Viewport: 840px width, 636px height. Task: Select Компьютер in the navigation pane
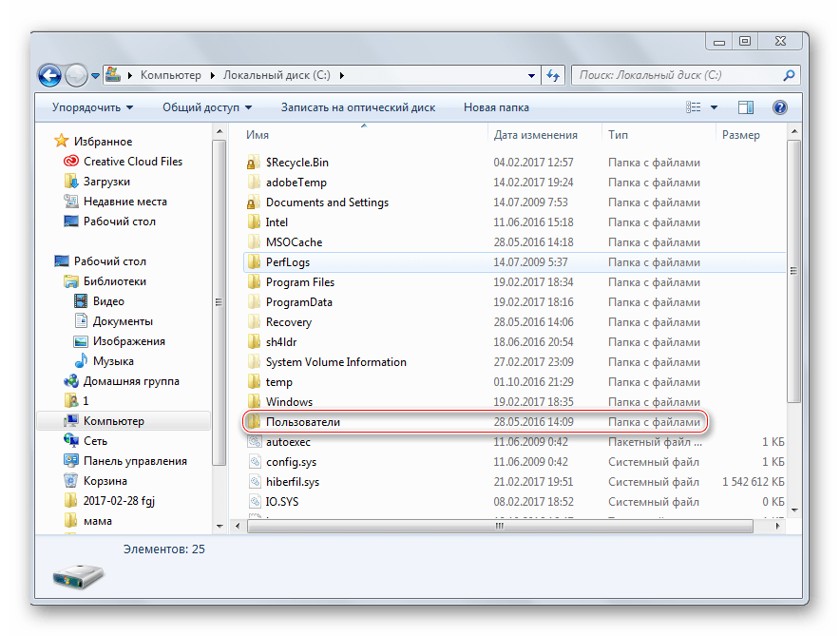(x=113, y=421)
